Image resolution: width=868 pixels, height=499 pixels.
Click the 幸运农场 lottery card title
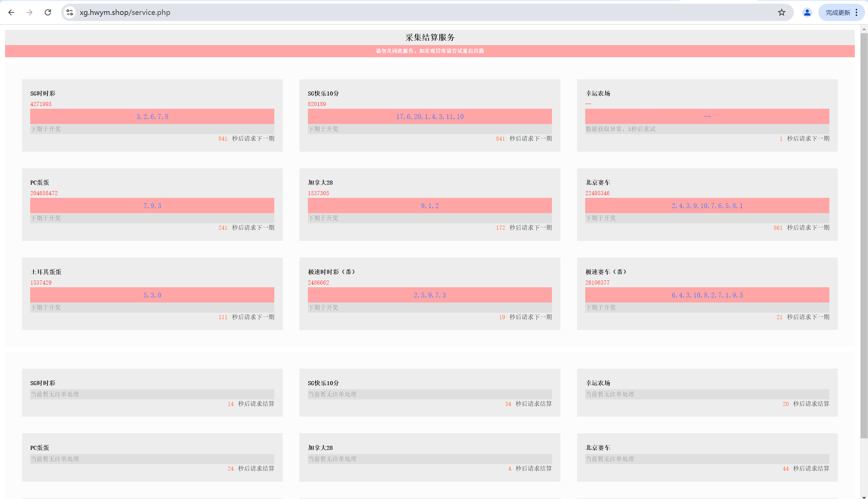pos(598,93)
